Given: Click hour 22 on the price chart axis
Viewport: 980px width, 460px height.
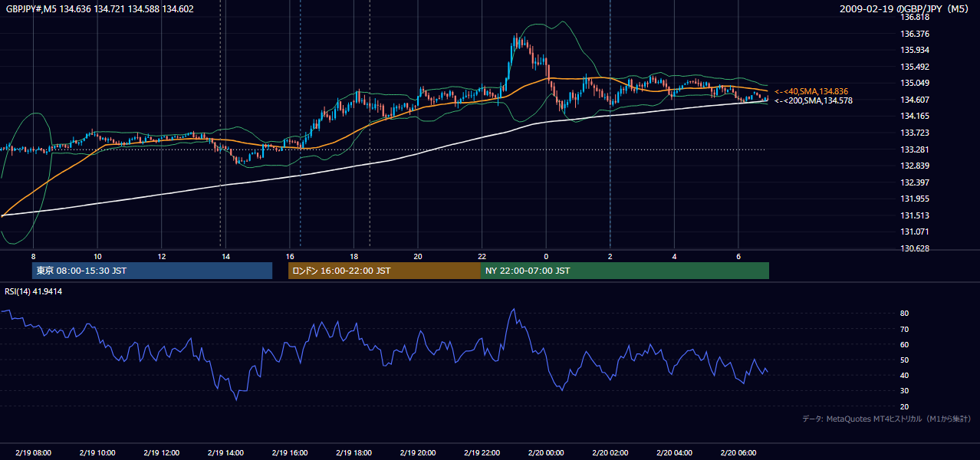Looking at the screenshot, I should coord(482,255).
